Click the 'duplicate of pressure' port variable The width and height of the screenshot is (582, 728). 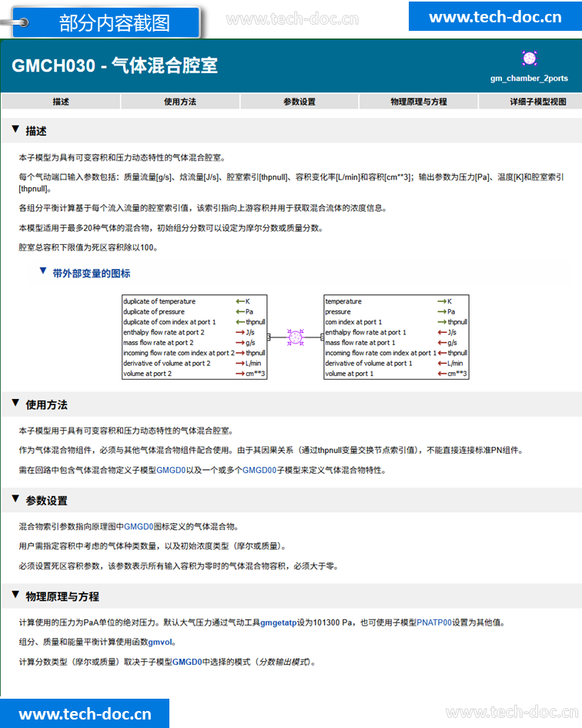154,311
